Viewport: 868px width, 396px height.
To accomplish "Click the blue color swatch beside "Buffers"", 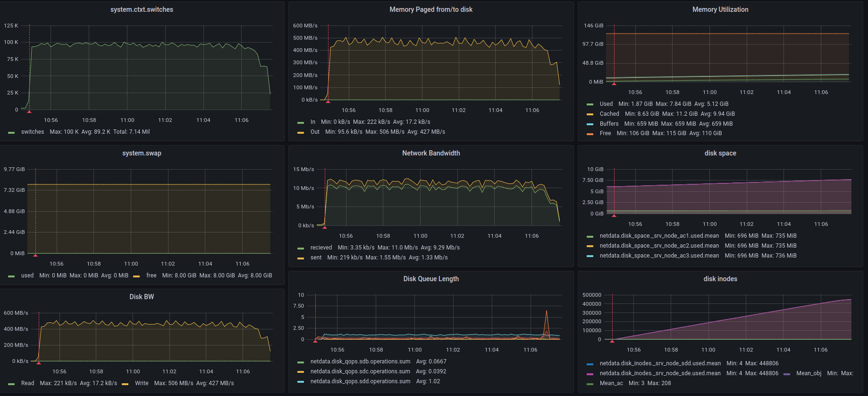I will click(590, 124).
